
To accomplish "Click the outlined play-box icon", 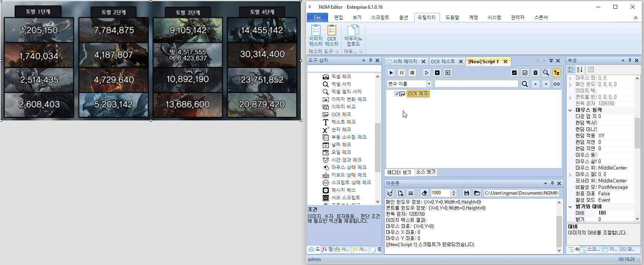I will pos(448,73).
